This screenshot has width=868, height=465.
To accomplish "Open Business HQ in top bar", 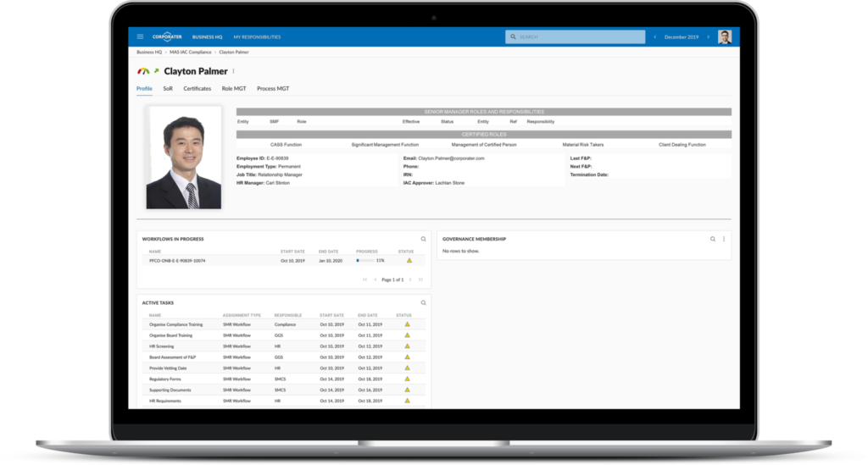I will (x=207, y=37).
